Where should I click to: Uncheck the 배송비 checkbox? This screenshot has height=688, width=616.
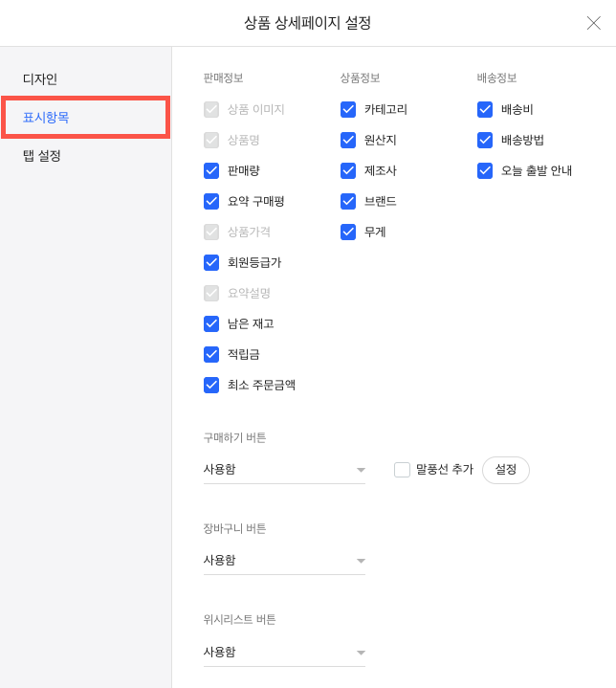tap(485, 109)
